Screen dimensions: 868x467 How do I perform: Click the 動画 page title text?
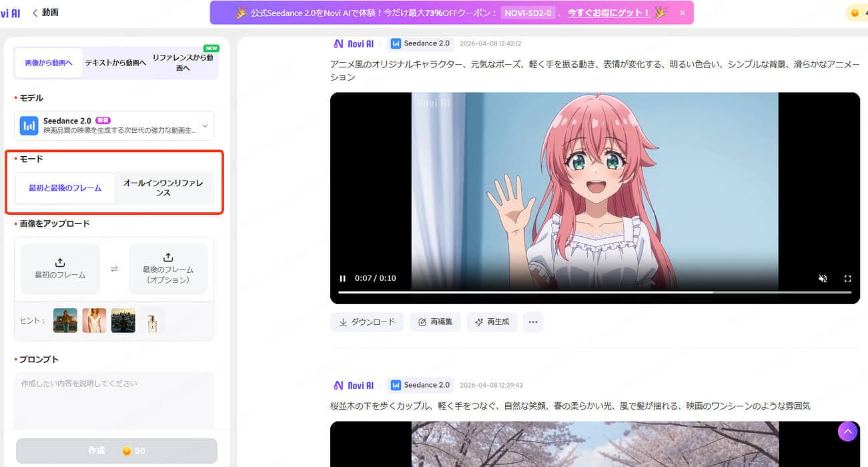50,13
